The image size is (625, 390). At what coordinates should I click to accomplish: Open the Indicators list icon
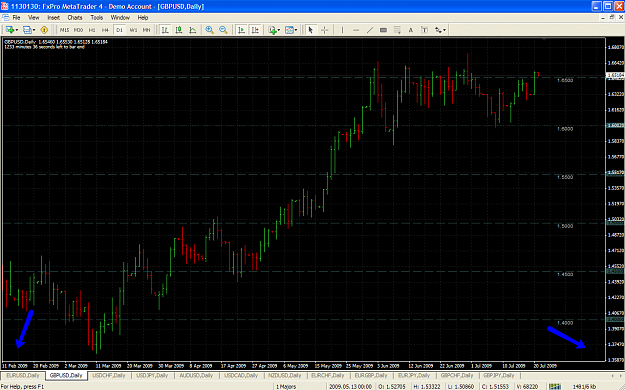(273, 30)
